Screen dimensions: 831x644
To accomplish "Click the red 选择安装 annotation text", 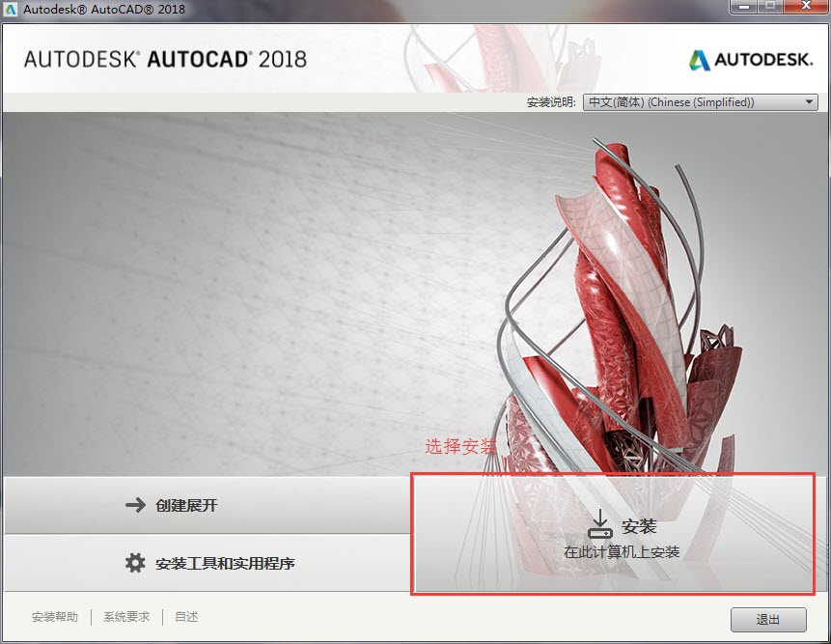I will [461, 447].
